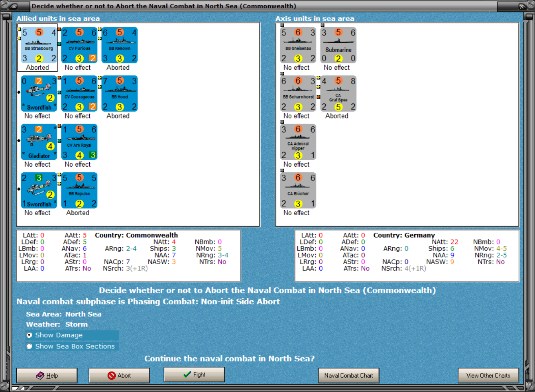This screenshot has width=535, height=392.
Task: Click the 'Weather: Storm' text
Action: 57,324
